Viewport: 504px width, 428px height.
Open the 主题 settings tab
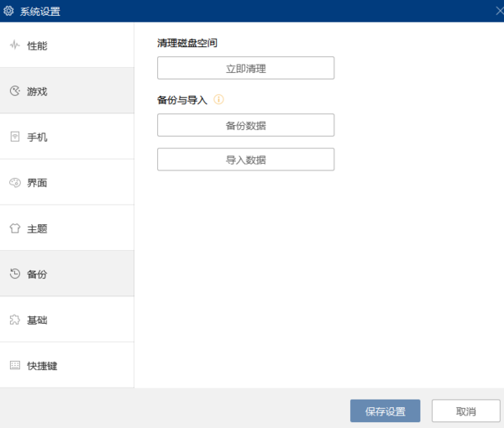[67, 228]
